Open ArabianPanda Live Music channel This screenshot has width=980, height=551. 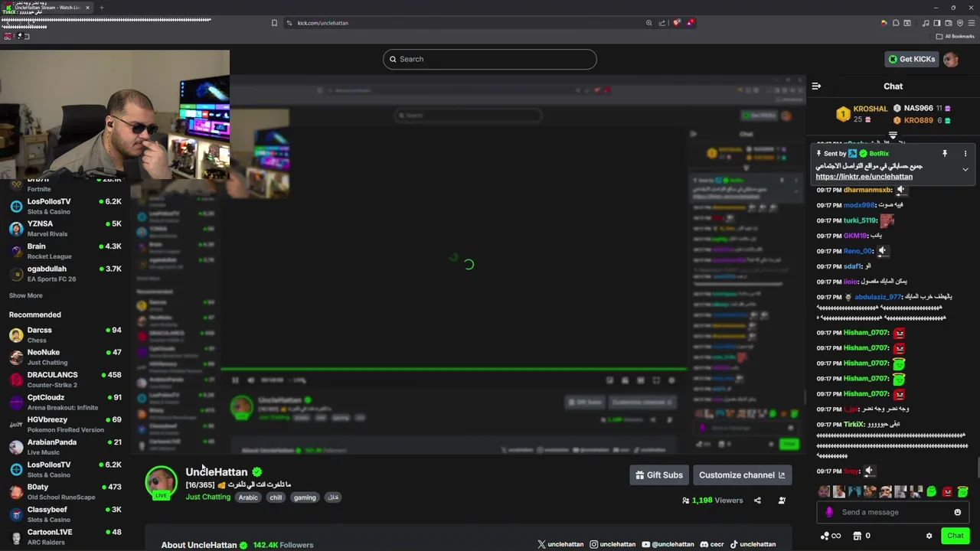[x=64, y=447]
